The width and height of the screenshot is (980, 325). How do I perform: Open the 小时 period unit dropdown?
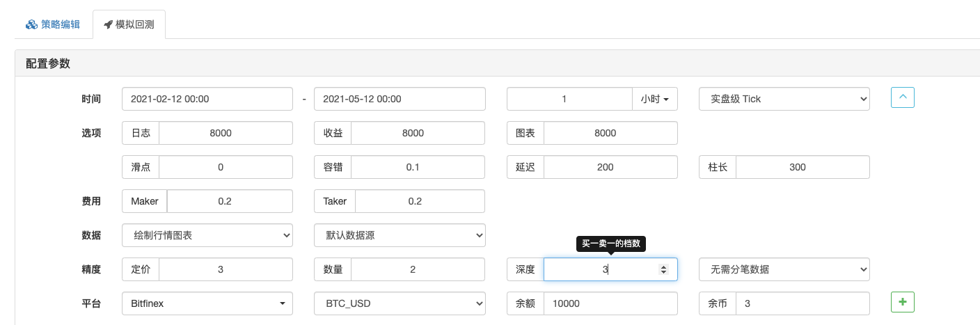pos(655,99)
